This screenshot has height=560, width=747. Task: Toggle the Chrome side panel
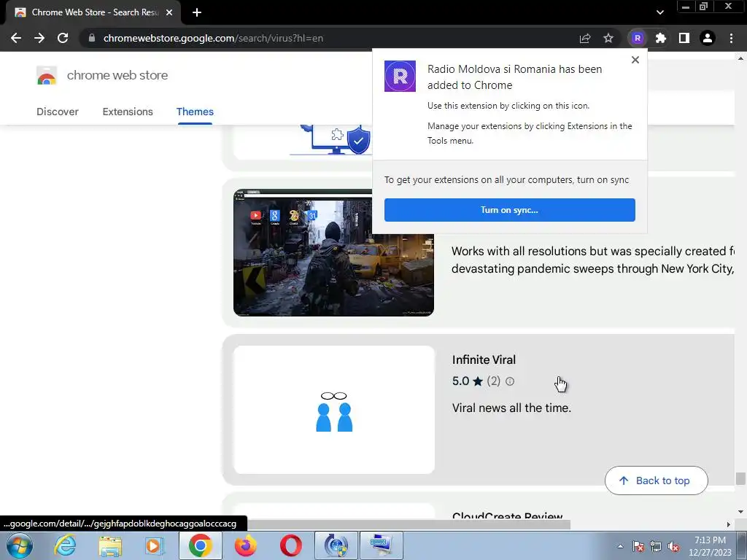(684, 38)
